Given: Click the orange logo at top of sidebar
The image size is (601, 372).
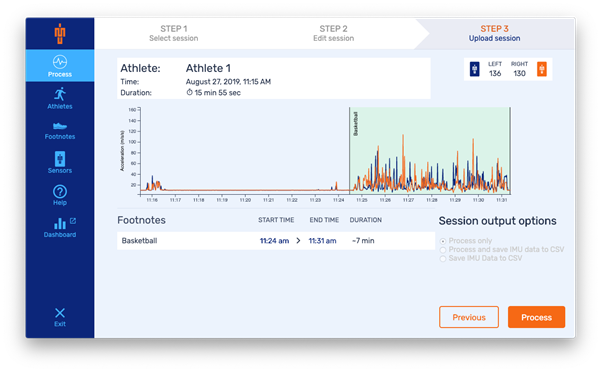Looking at the screenshot, I should click(60, 34).
